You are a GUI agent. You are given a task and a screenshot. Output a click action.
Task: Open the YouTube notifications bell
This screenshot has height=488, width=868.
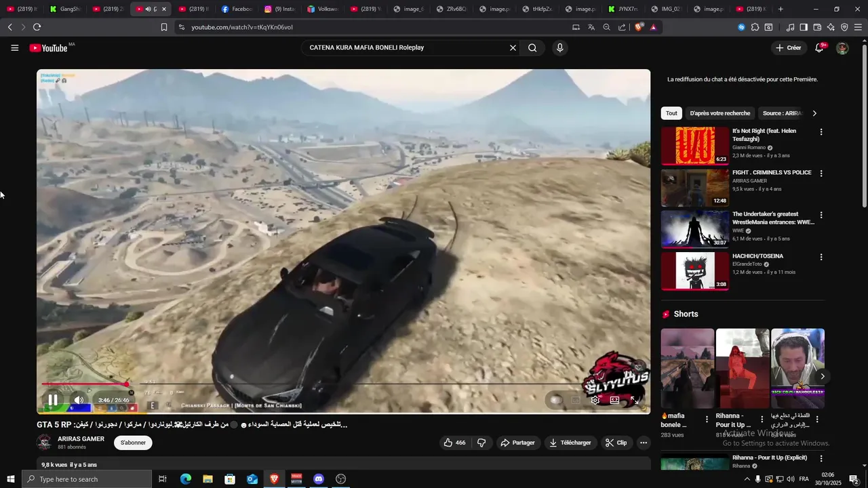(x=820, y=48)
